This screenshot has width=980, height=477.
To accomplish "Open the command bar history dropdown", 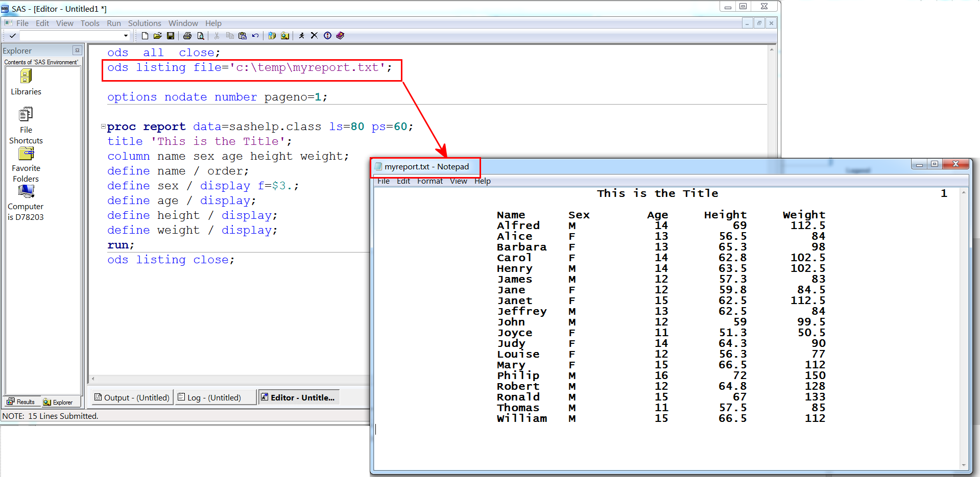I will pyautogui.click(x=125, y=36).
